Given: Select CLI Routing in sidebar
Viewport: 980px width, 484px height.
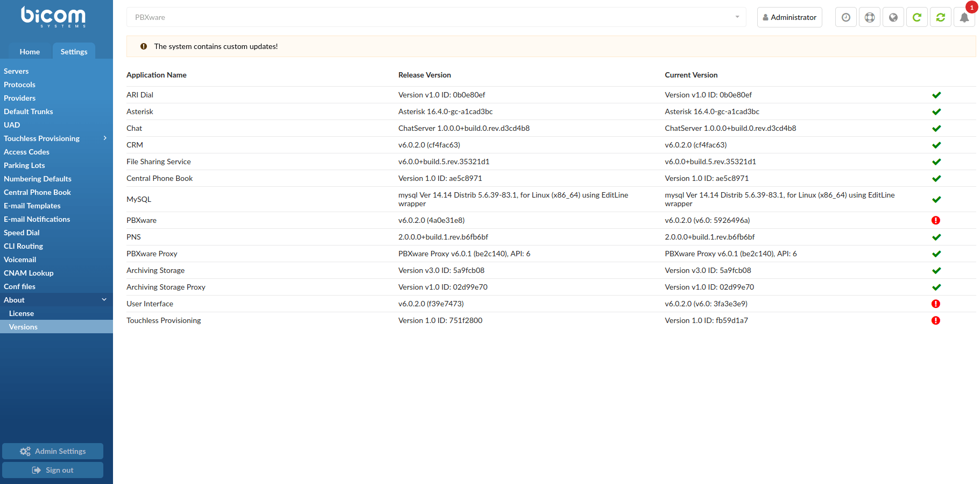Looking at the screenshot, I should [23, 246].
